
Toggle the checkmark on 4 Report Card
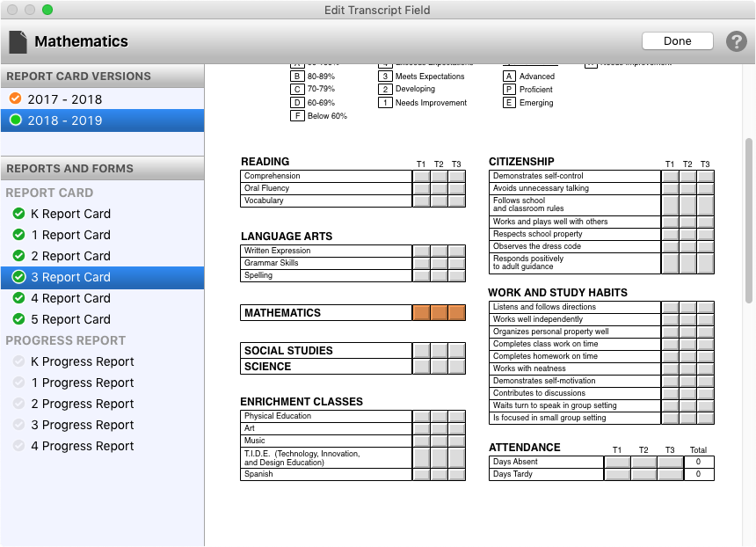18,298
